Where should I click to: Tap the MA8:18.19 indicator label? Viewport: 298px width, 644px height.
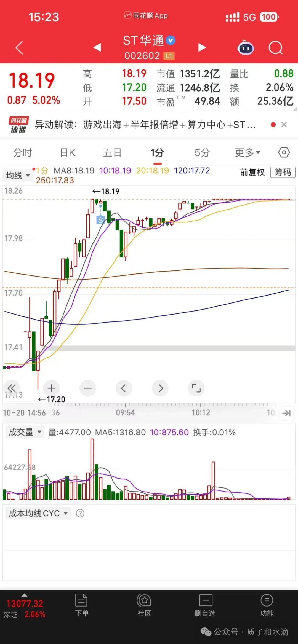coord(74,171)
